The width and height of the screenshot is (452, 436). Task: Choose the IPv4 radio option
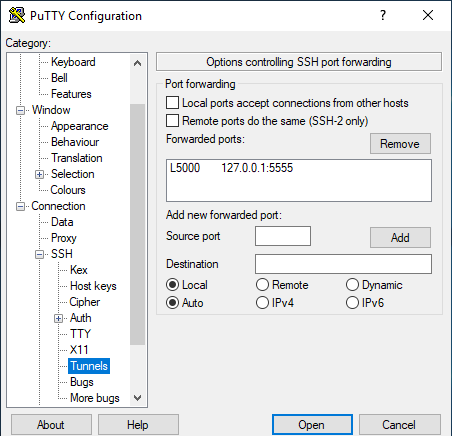(262, 303)
